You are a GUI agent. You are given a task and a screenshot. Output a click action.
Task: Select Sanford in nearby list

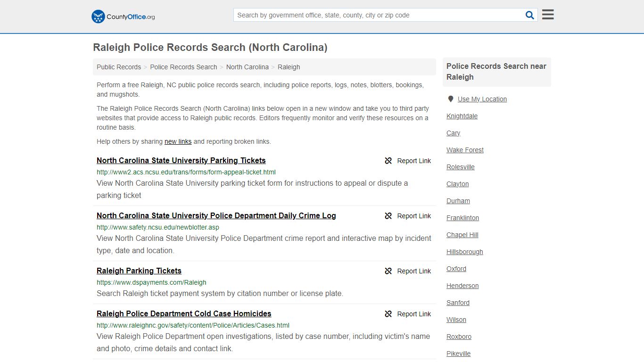tap(458, 303)
